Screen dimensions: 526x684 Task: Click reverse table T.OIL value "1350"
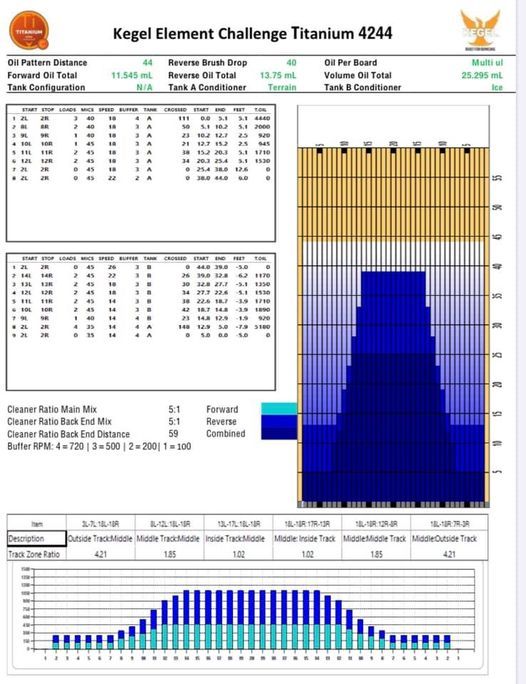(x=262, y=284)
